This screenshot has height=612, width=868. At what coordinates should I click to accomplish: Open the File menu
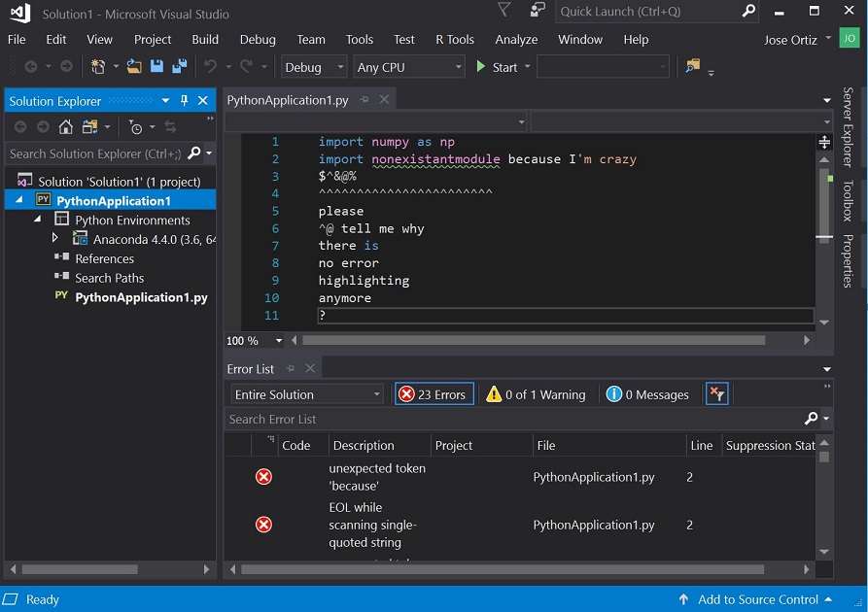(17, 39)
